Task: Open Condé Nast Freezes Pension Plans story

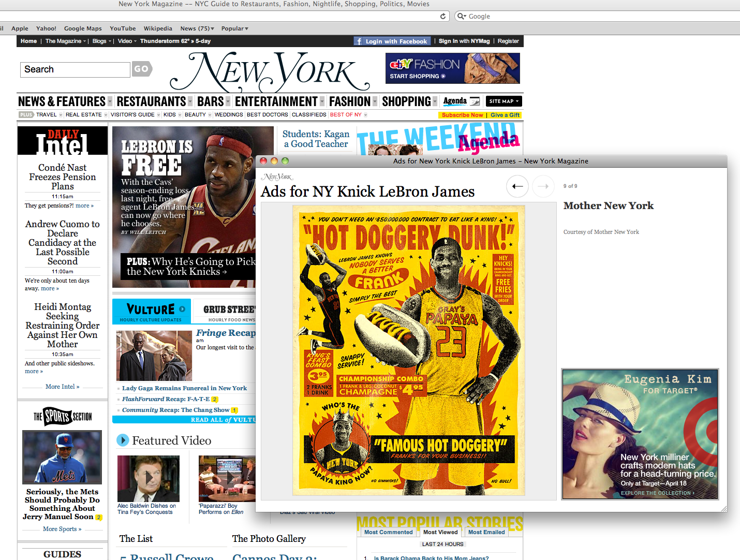Action: click(x=63, y=177)
